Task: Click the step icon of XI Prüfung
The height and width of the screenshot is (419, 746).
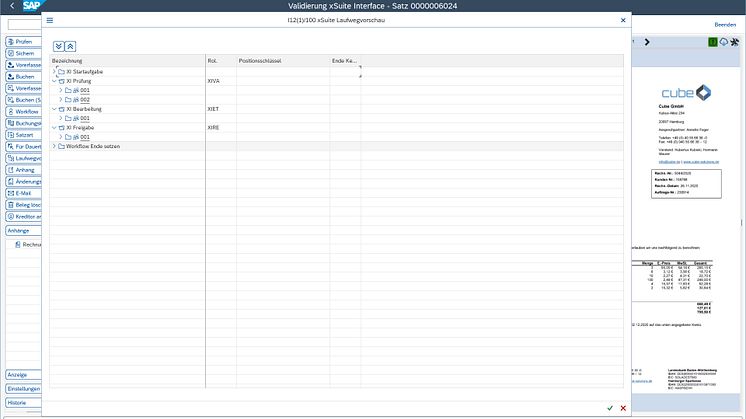Action: 61,81
